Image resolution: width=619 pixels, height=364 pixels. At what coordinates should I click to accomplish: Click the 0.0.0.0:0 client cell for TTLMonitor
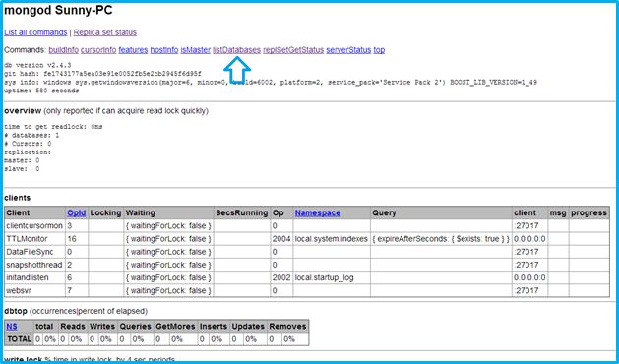529,239
